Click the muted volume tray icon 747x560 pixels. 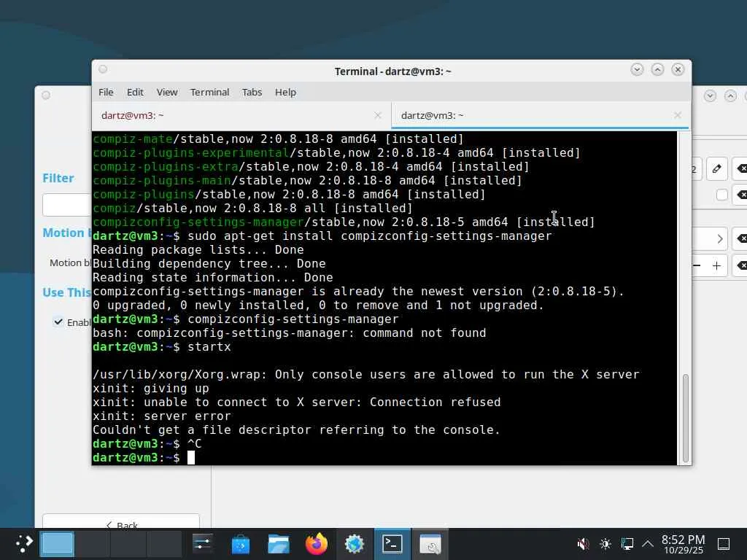[583, 544]
